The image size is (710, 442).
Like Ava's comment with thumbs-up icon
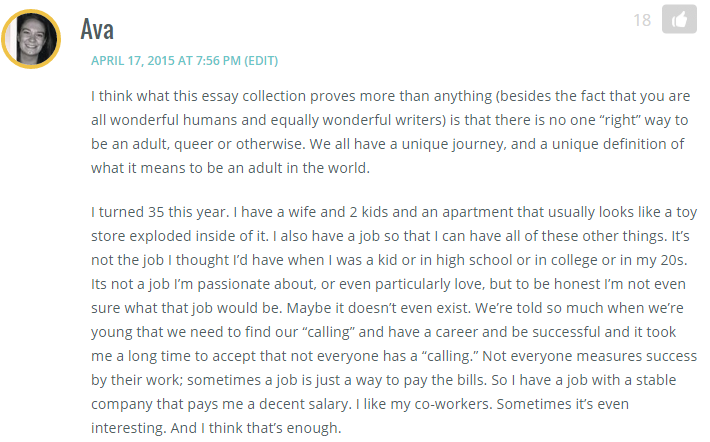point(679,19)
